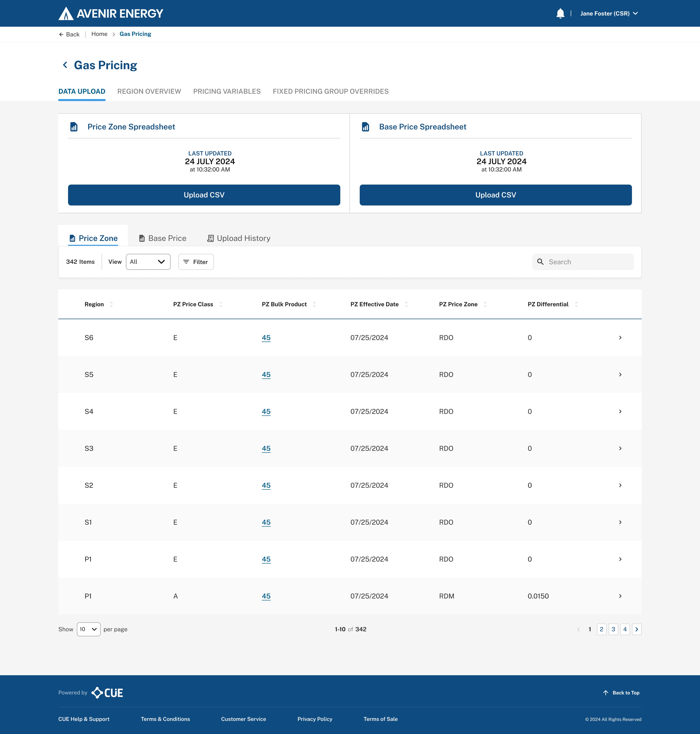Go to page 3
The width and height of the screenshot is (700, 734).
pyautogui.click(x=613, y=629)
